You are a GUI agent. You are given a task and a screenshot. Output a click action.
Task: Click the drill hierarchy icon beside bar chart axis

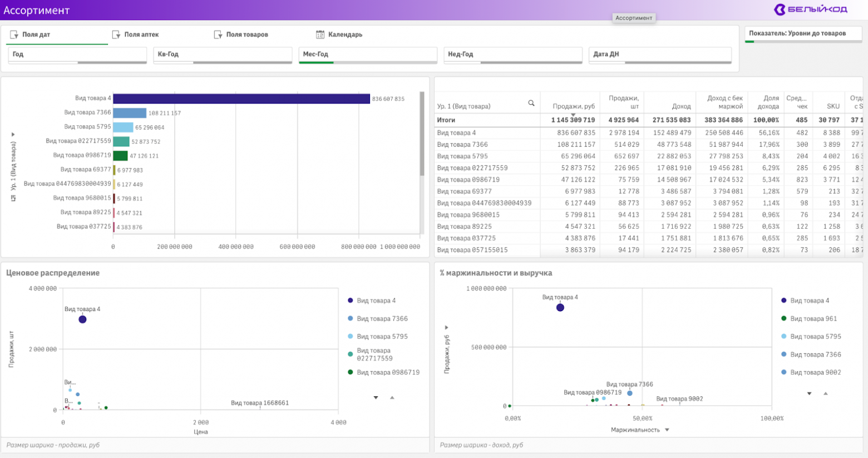point(13,198)
